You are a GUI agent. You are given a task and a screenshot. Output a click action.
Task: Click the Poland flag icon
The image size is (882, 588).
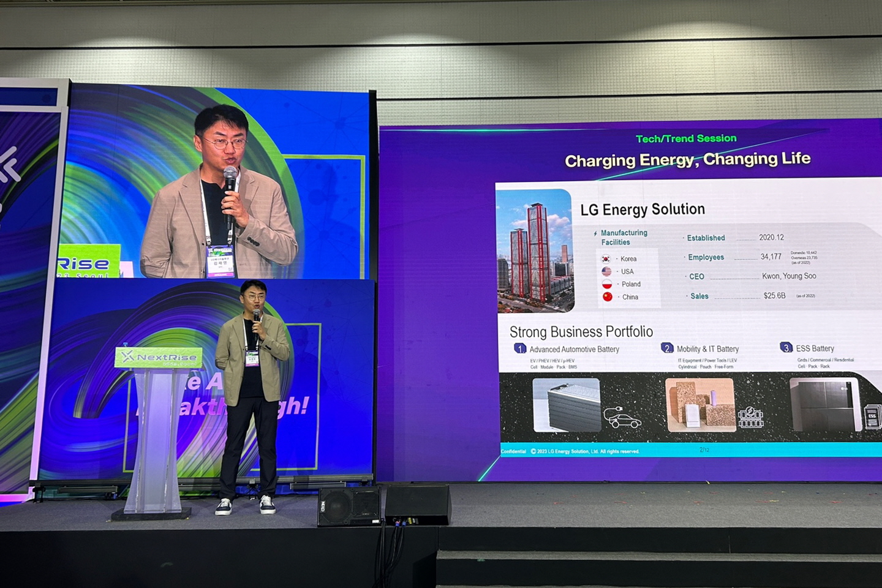(x=607, y=284)
